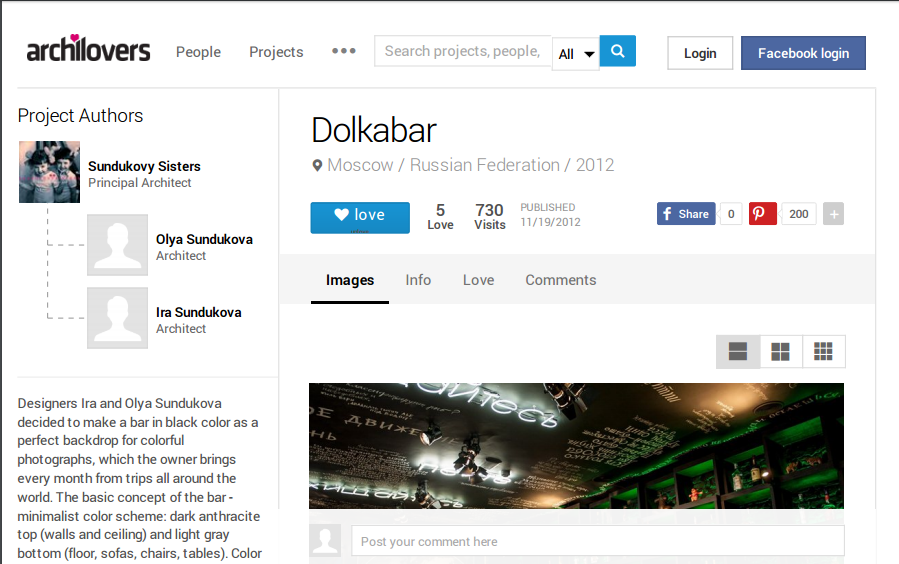
Task: Open the Sundukovy Sisters profile link
Action: point(144,166)
